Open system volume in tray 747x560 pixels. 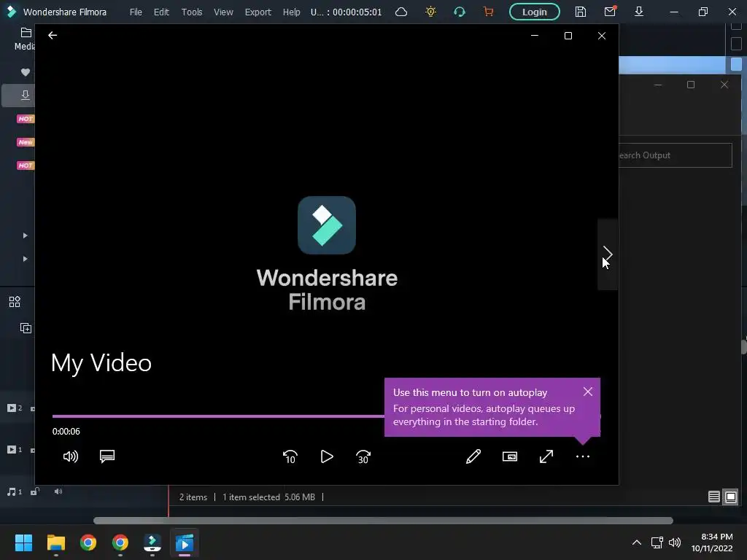(675, 542)
